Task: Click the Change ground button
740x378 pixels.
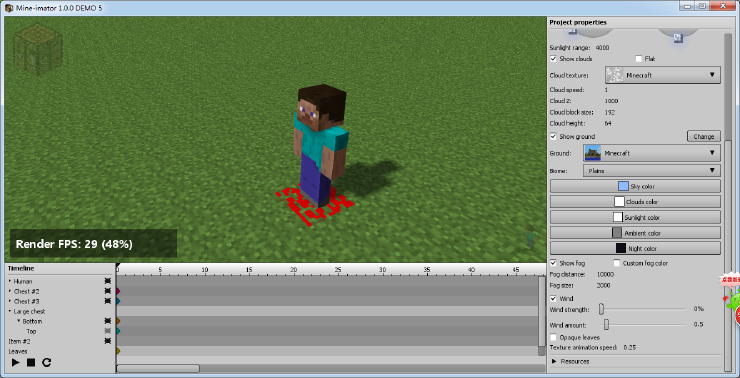Action: 704,136
